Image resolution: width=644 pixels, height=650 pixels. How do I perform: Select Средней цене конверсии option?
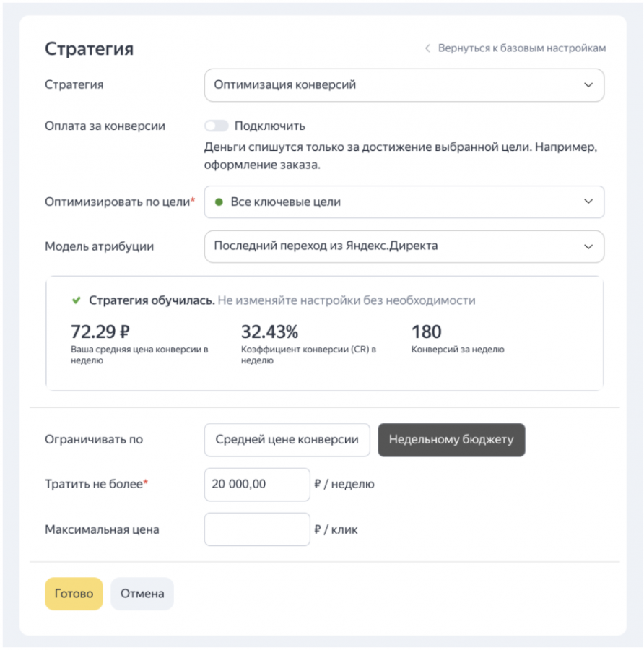click(287, 440)
